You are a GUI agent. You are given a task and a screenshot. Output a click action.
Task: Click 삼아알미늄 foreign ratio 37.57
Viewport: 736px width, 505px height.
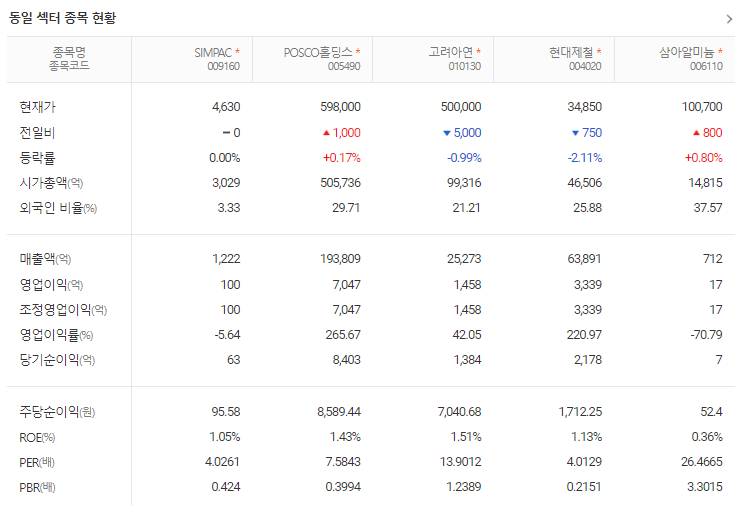click(x=708, y=208)
